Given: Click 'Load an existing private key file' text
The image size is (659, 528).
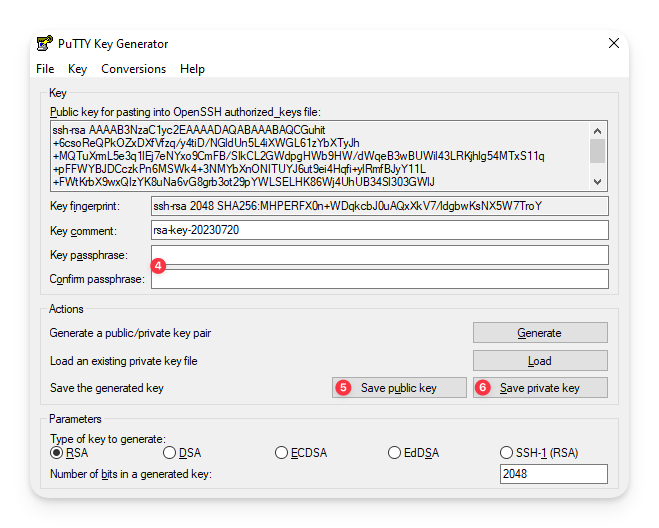Looking at the screenshot, I should (x=124, y=361).
